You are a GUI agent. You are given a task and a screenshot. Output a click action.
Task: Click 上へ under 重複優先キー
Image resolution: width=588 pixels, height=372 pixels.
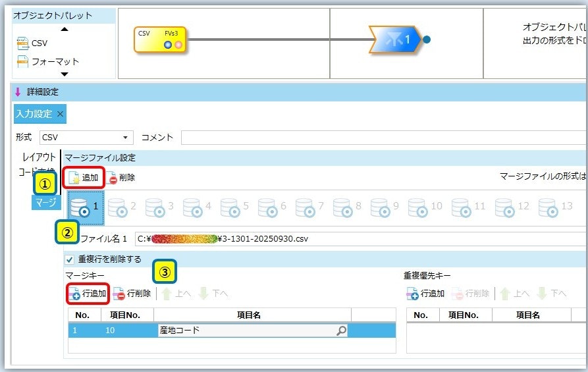pos(514,293)
